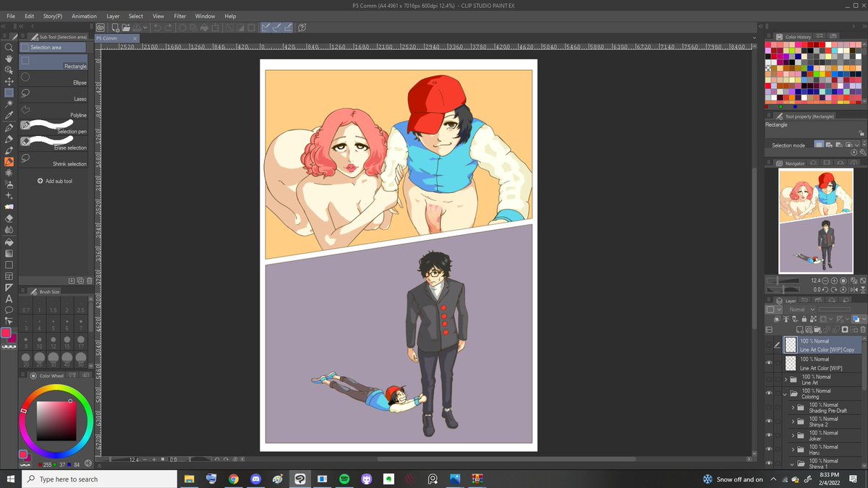Click the Undo arrow icon
The width and height of the screenshot is (868, 488).
(157, 27)
